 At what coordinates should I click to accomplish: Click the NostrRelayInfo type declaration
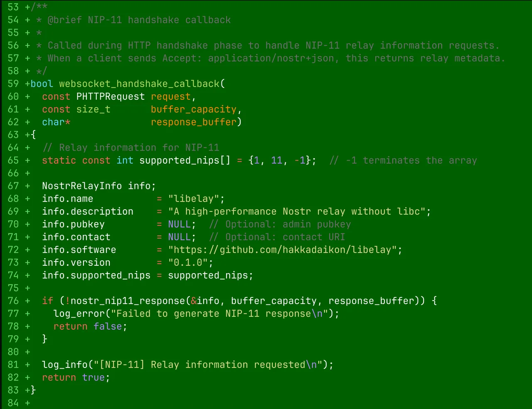click(82, 186)
